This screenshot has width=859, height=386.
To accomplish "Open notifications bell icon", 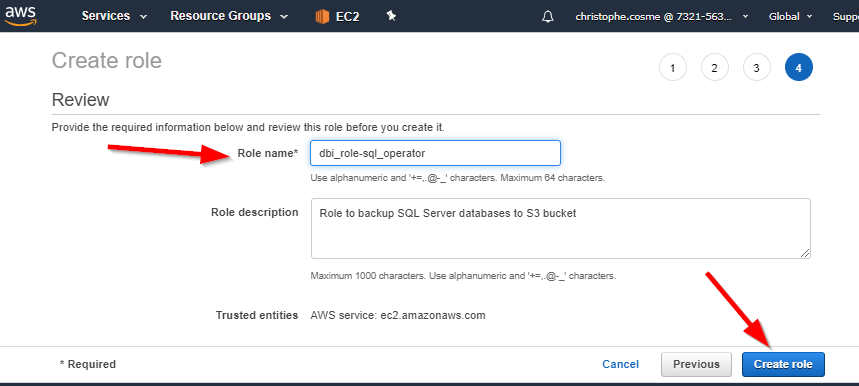I will [547, 16].
